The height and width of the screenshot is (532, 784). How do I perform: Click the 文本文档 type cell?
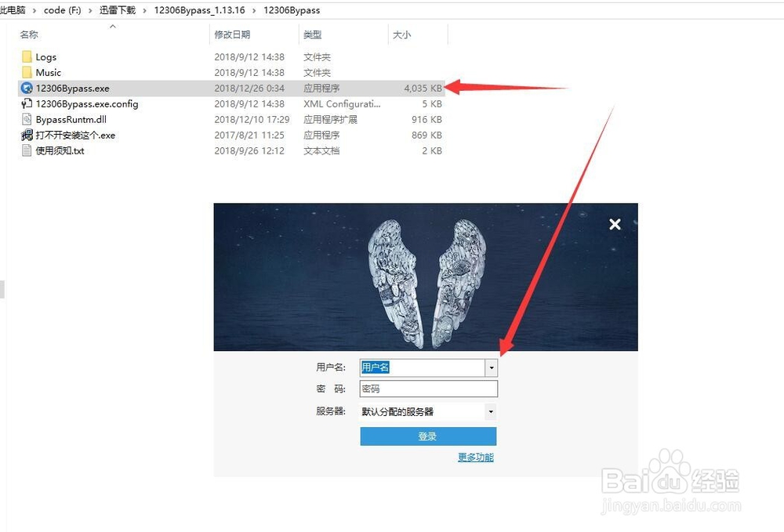(321, 150)
